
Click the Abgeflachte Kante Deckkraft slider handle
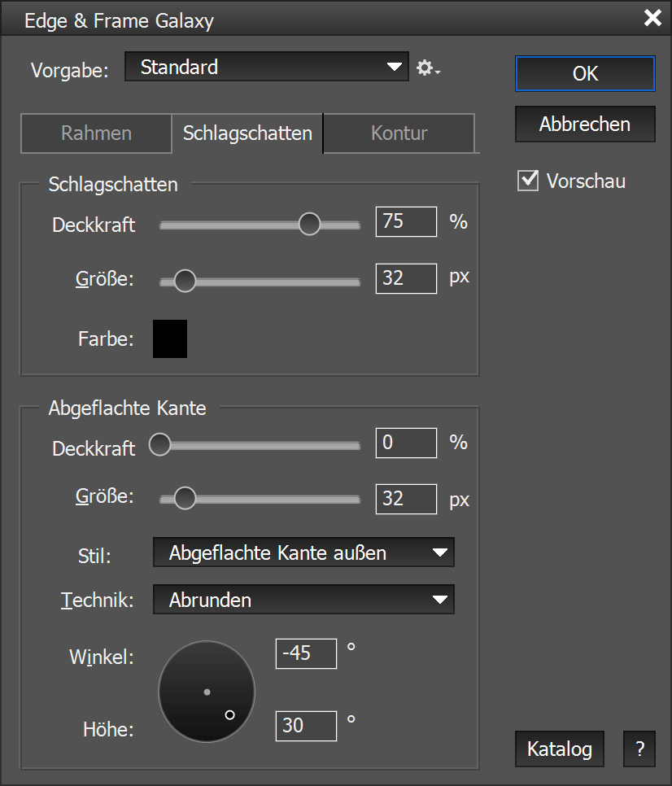click(x=159, y=445)
